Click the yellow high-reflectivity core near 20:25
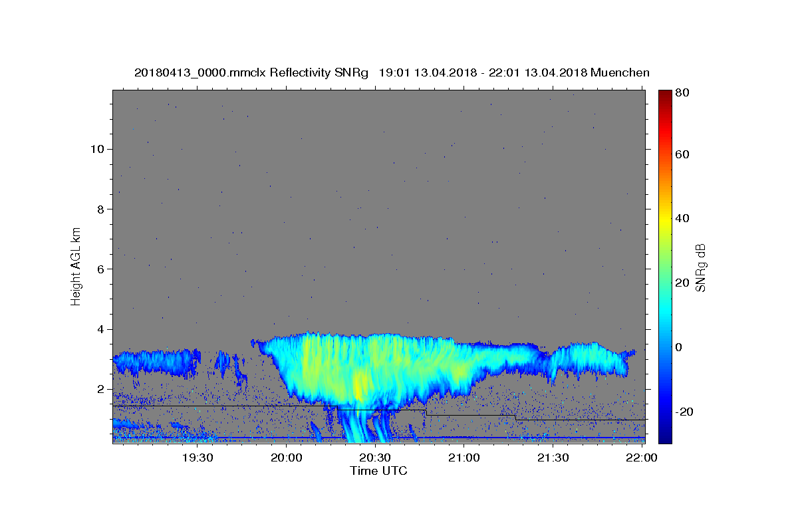 (x=359, y=384)
